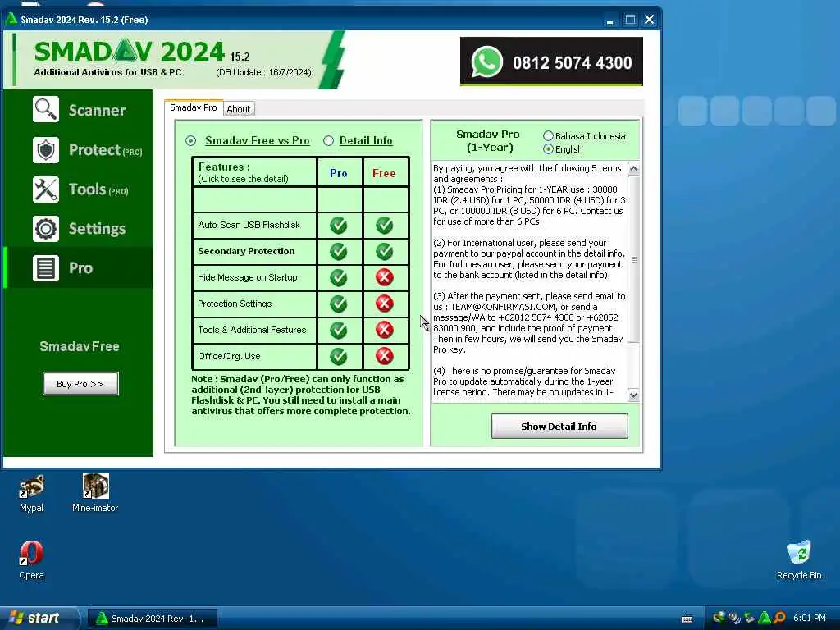Image resolution: width=840 pixels, height=630 pixels.
Task: Click Pro checkmark for Tools & Additional Features
Action: coord(339,330)
